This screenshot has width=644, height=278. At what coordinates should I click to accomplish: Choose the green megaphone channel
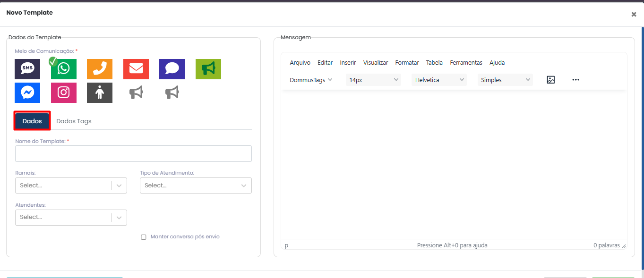pos(208,69)
